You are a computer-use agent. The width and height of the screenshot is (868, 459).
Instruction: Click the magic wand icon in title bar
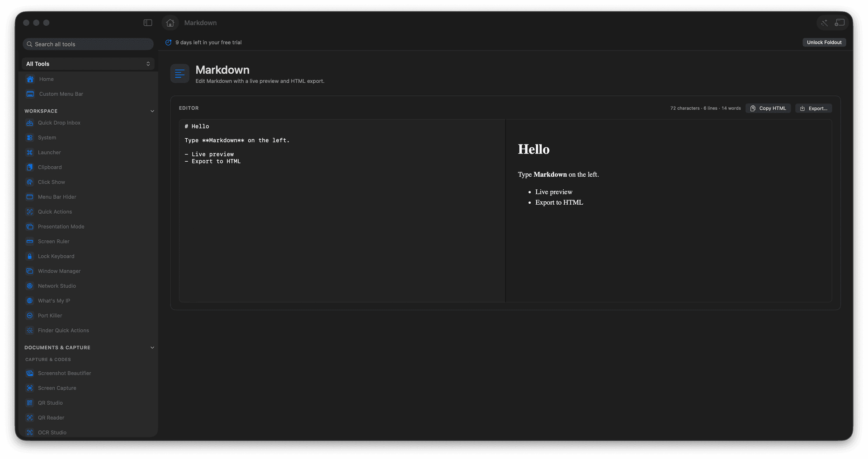coord(824,23)
